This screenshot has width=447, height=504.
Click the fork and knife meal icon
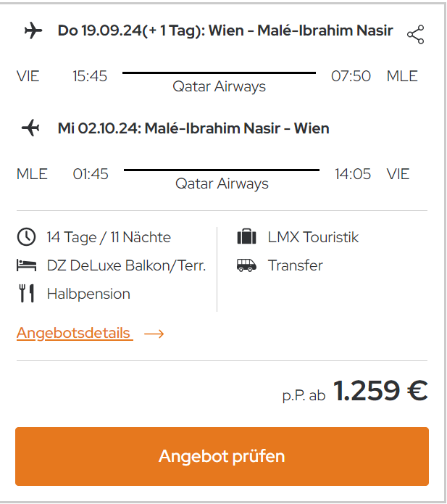26,293
